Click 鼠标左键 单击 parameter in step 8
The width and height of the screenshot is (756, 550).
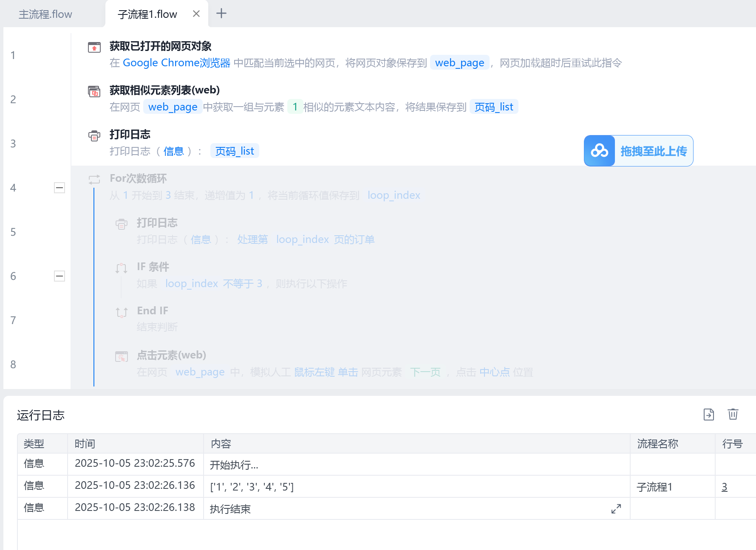click(x=326, y=372)
